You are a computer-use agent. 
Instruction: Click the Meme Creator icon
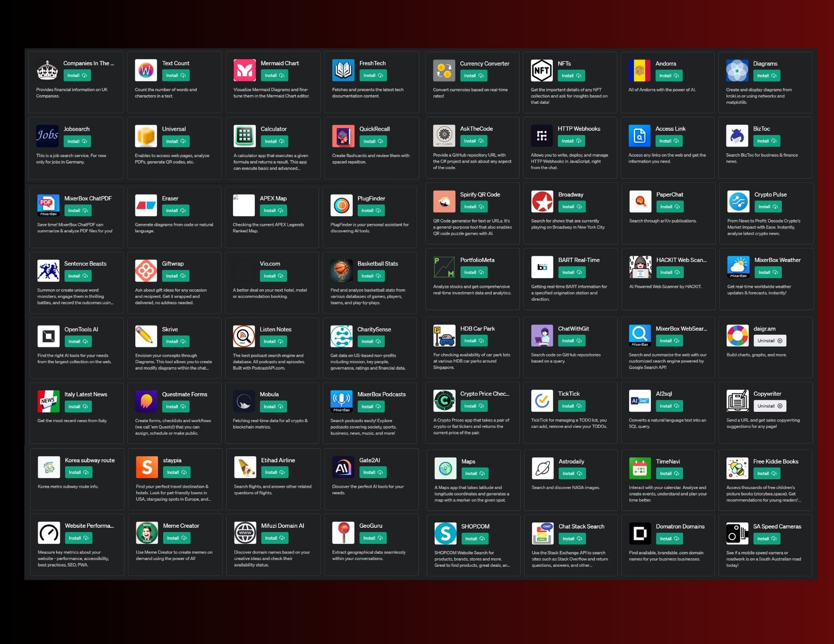pos(147,533)
